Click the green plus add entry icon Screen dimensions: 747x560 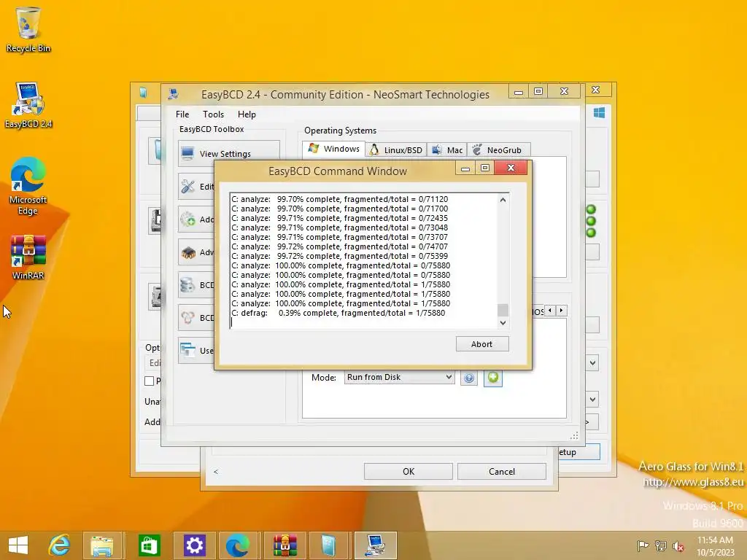tap(493, 378)
